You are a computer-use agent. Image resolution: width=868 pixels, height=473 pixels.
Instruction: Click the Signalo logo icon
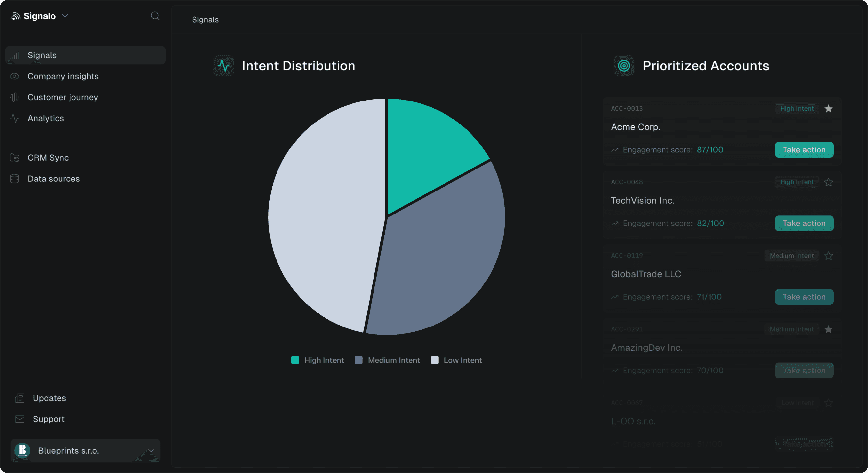(15, 16)
